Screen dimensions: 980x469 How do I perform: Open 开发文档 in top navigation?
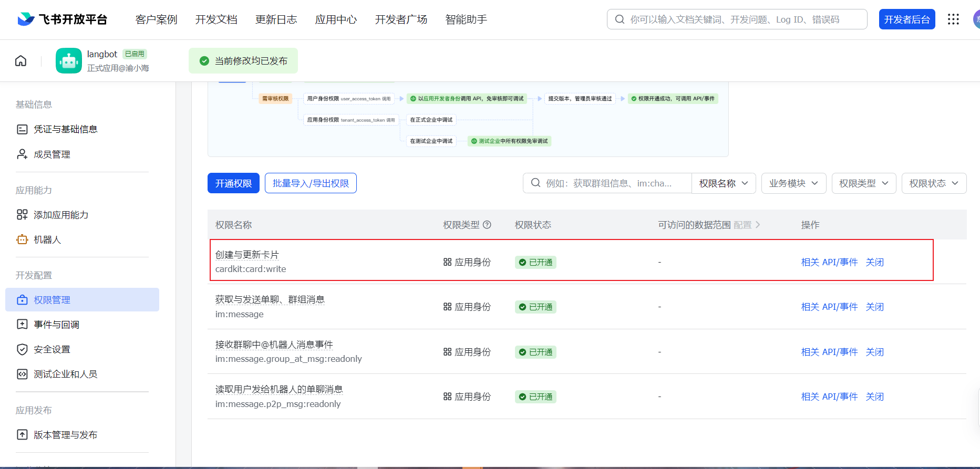point(216,19)
